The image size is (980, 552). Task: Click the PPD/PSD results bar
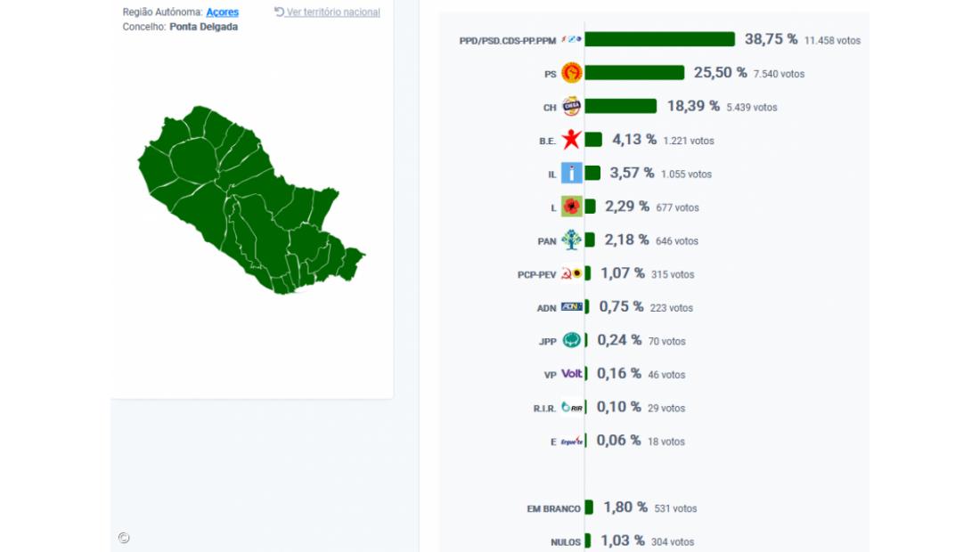click(x=659, y=38)
